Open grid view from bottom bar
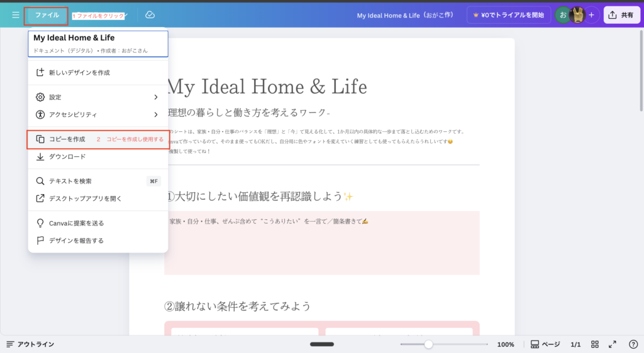644x353 pixels. [x=595, y=344]
